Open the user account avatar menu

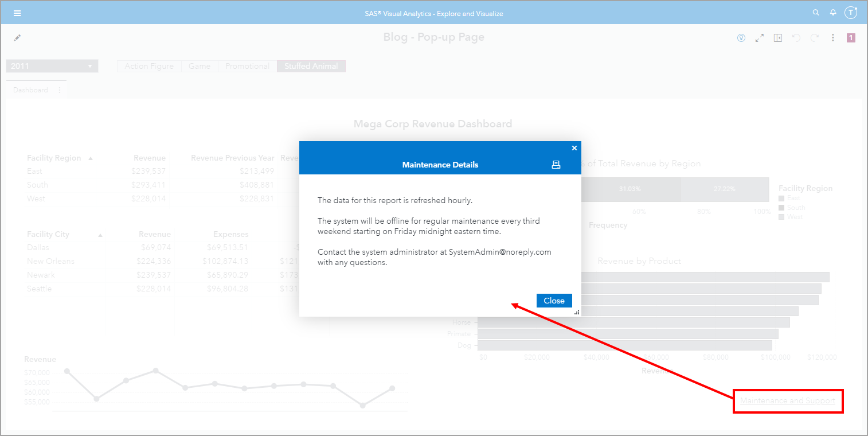click(851, 12)
